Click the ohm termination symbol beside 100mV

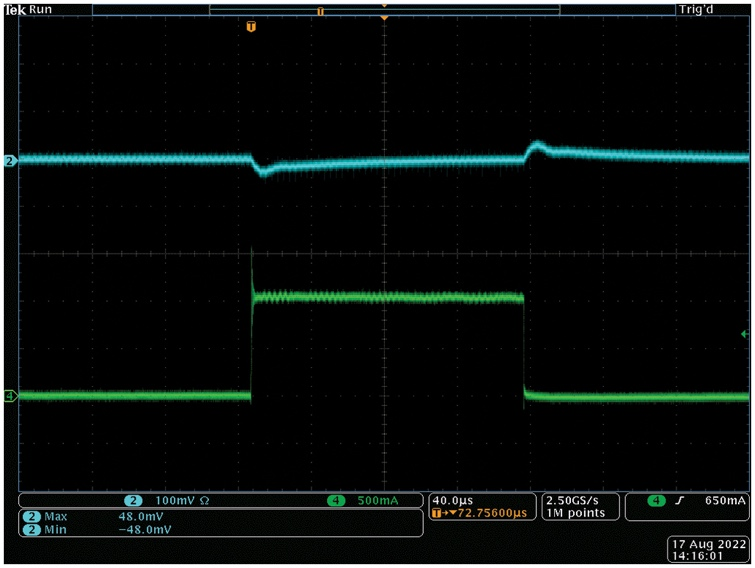pyautogui.click(x=205, y=501)
